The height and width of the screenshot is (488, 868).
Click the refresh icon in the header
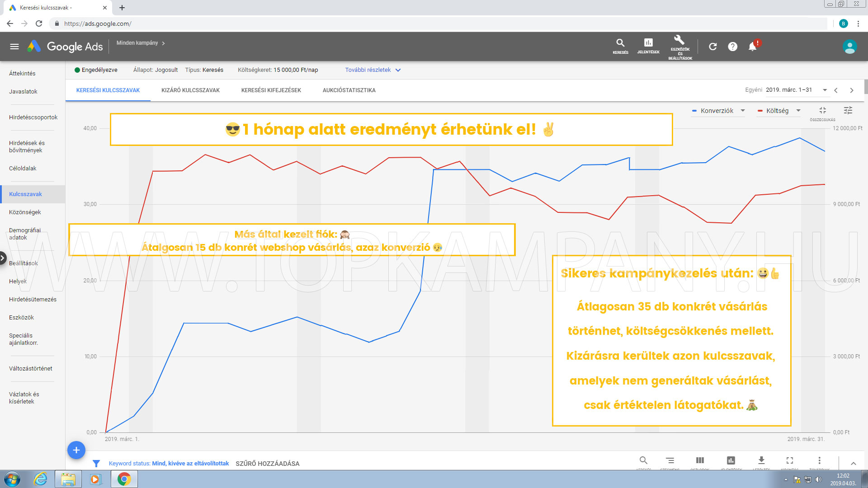(x=712, y=47)
